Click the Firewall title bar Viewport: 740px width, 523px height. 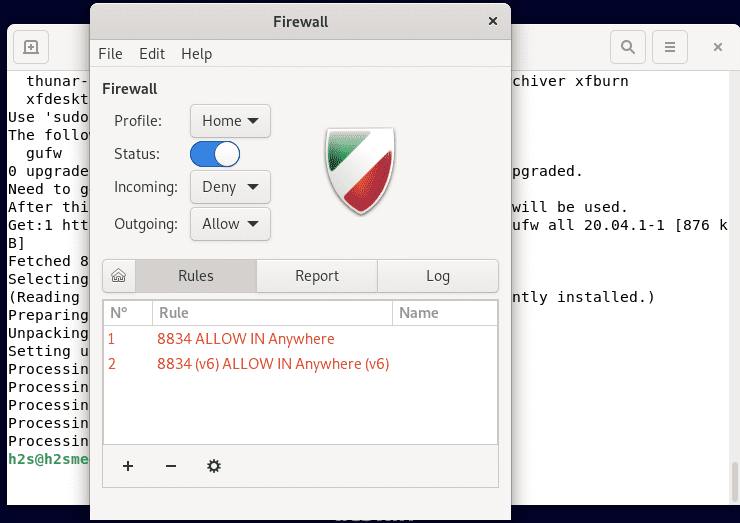[x=300, y=22]
